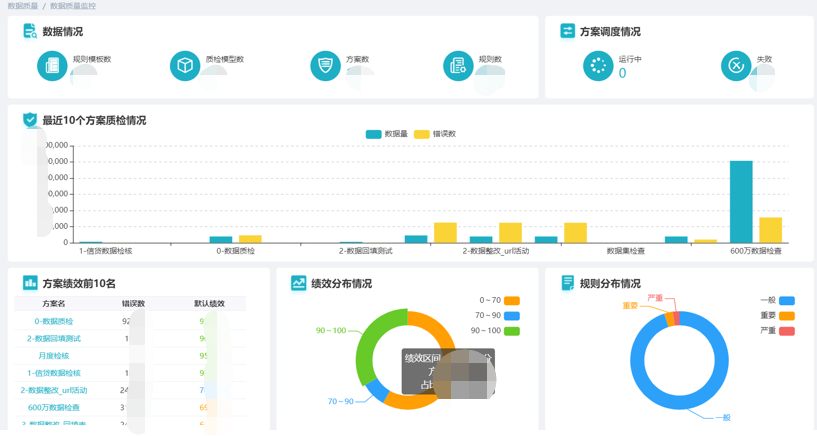Click the 绩效分布情况 trend icon
This screenshot has height=436, width=817.
(x=299, y=283)
